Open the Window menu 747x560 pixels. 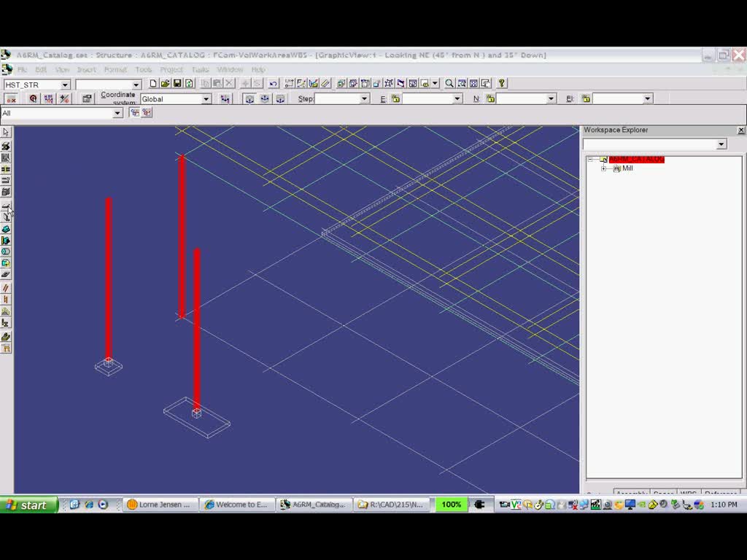pyautogui.click(x=230, y=69)
